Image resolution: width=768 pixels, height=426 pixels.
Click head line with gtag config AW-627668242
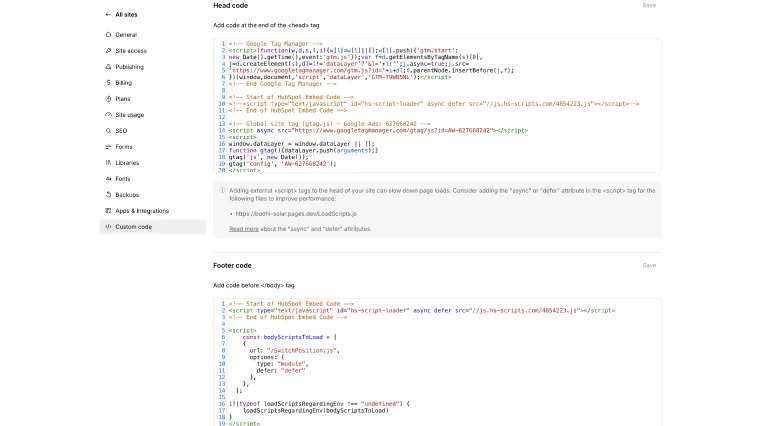(283, 164)
